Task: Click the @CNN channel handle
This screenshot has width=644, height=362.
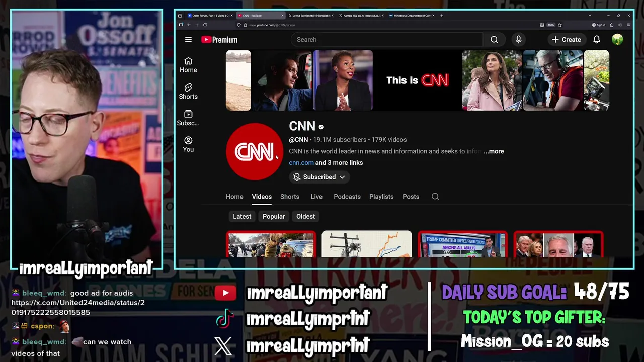Action: click(298, 140)
